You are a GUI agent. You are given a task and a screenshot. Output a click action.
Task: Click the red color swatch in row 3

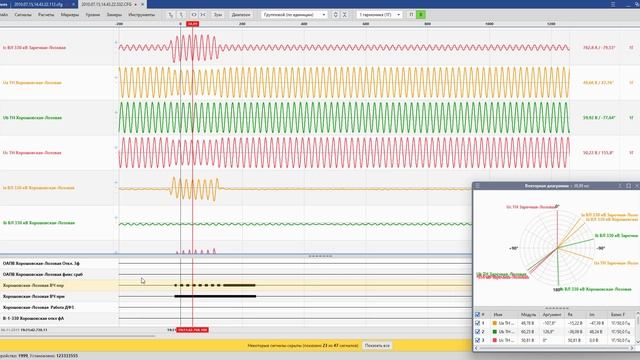coord(495,340)
